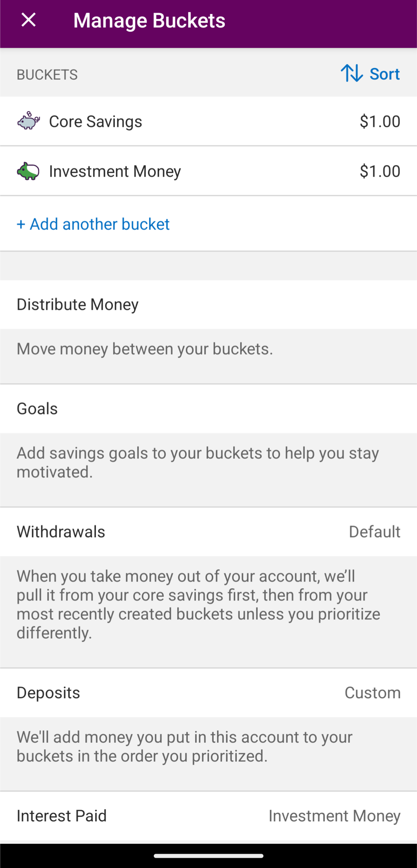The height and width of the screenshot is (868, 417).
Task: Tap the Core Savings piggy bank icon
Action: tap(29, 121)
